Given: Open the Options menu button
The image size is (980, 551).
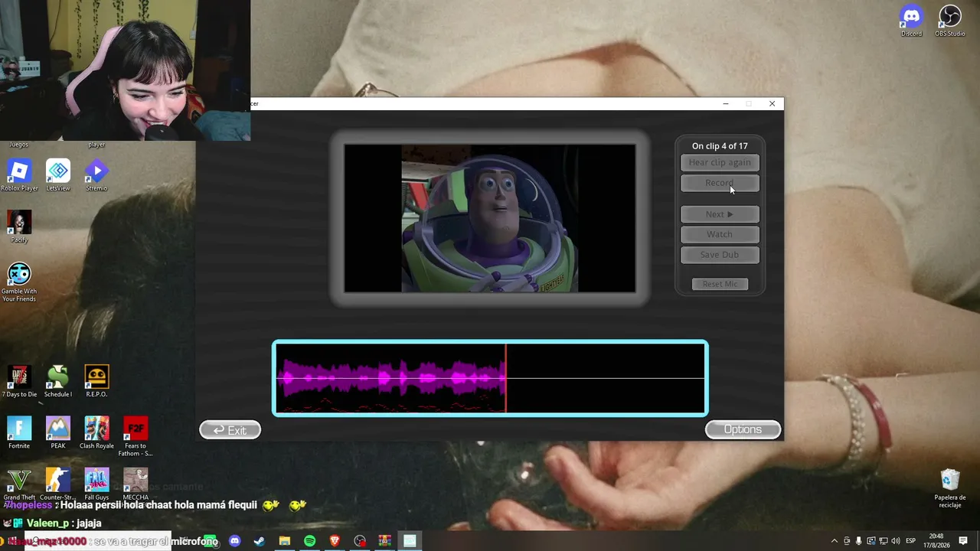Looking at the screenshot, I should click(x=743, y=429).
